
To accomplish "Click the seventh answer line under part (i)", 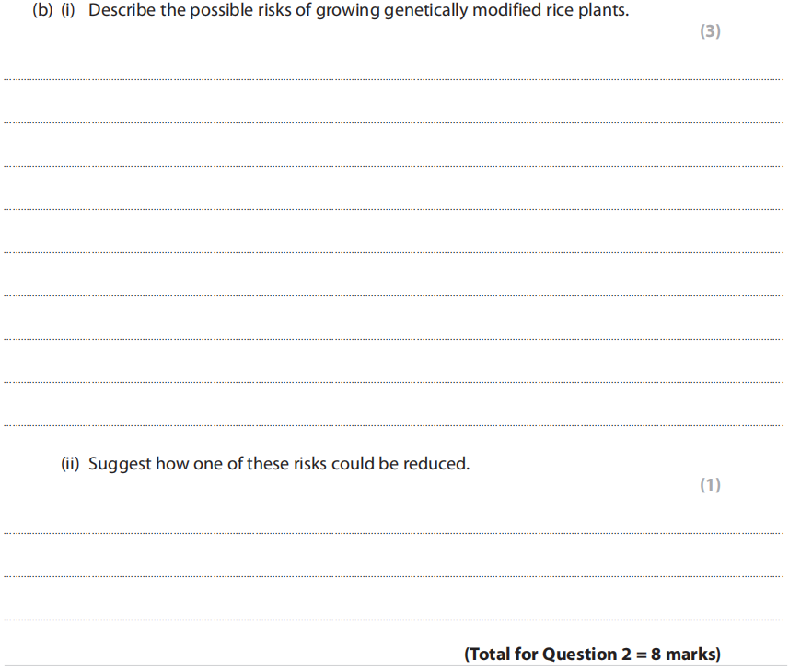I will pyautogui.click(x=394, y=339).
